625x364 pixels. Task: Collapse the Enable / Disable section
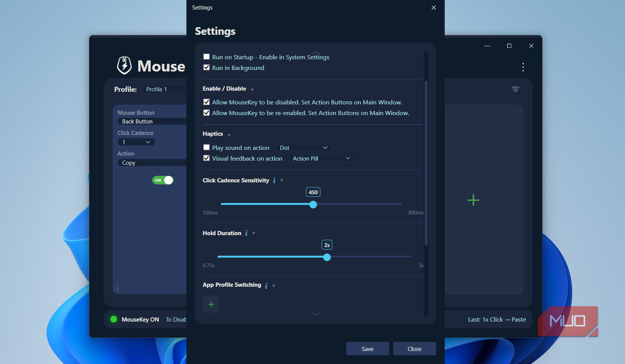point(252,90)
